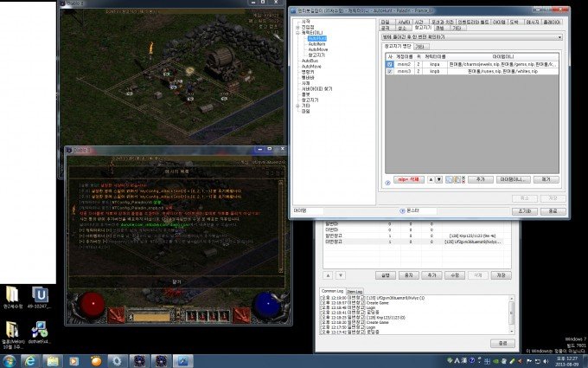Image resolution: width=588 pixels, height=368 pixels.
Task: Click the log scrollbar down arrow
Action: (512, 332)
